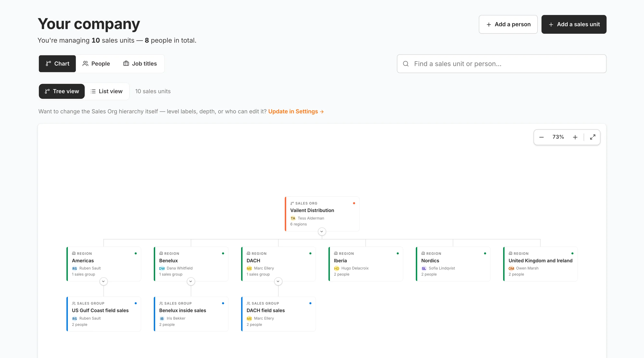Click RS avatar on the Americas card
644x358 pixels.
(x=75, y=268)
